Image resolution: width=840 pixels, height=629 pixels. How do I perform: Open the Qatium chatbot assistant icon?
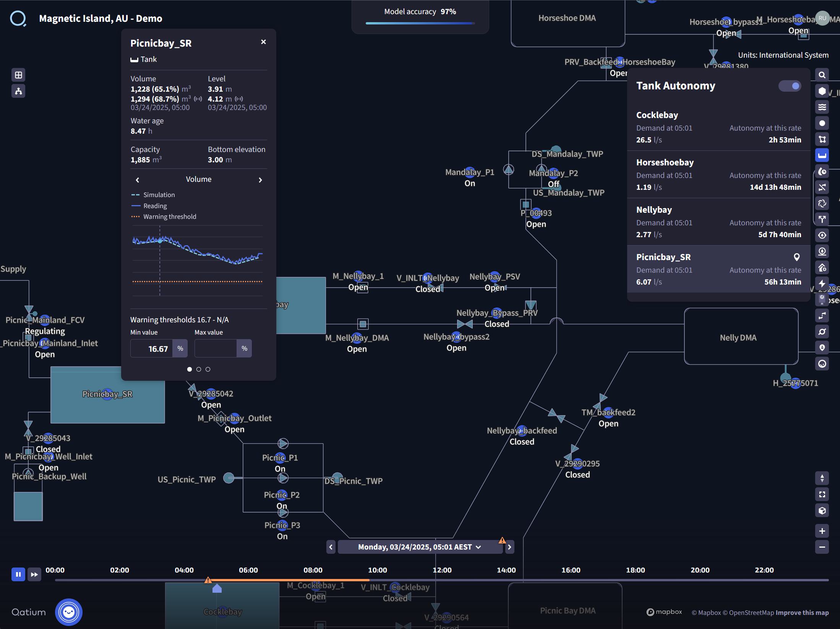point(69,612)
